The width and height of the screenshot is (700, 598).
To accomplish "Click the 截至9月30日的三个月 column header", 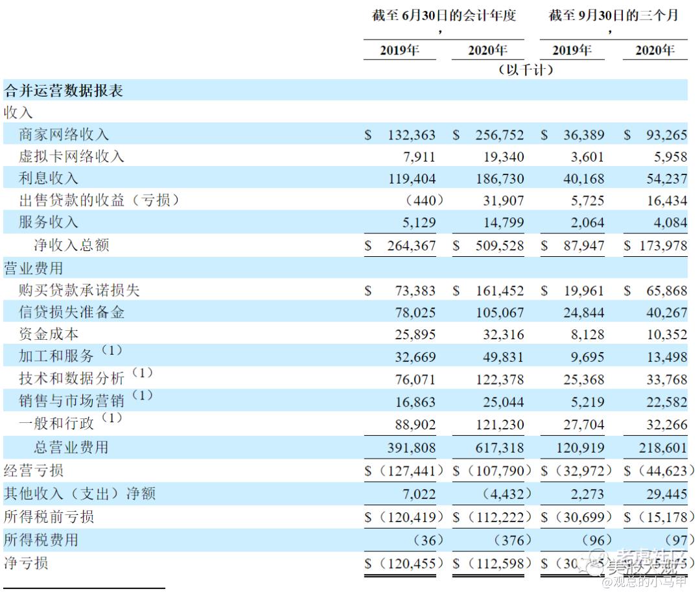I will coord(613,16).
